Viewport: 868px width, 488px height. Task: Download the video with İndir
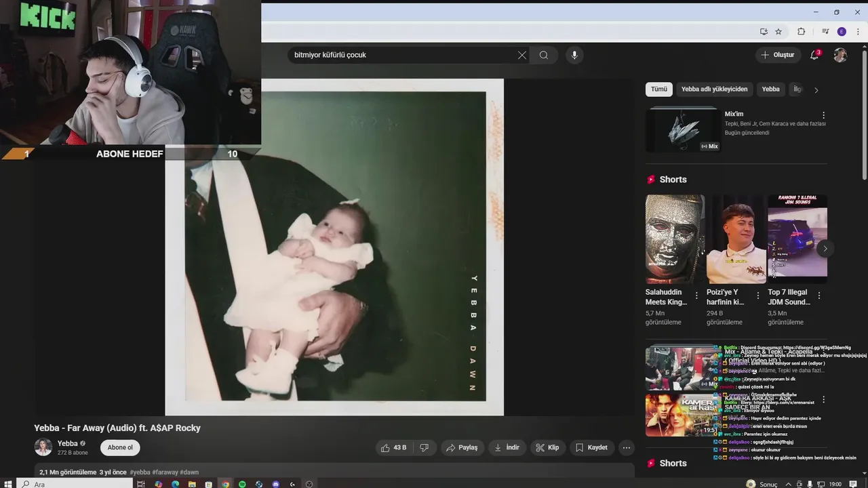[x=507, y=447]
